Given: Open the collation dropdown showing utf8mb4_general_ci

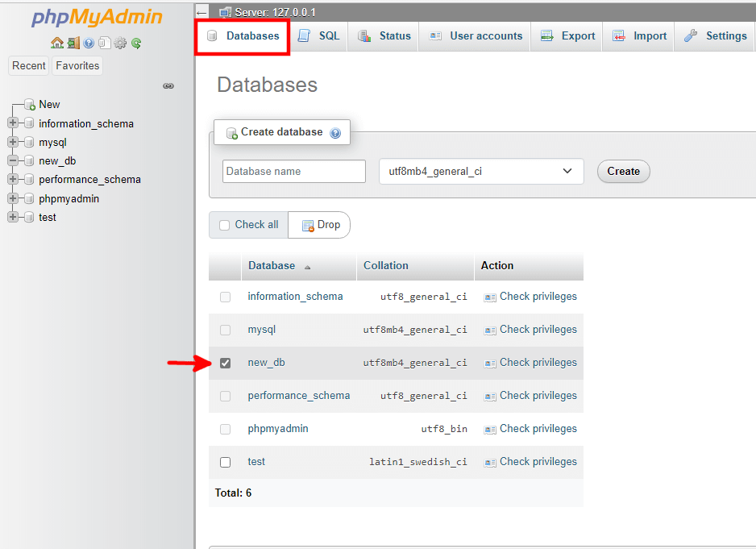Looking at the screenshot, I should click(481, 171).
